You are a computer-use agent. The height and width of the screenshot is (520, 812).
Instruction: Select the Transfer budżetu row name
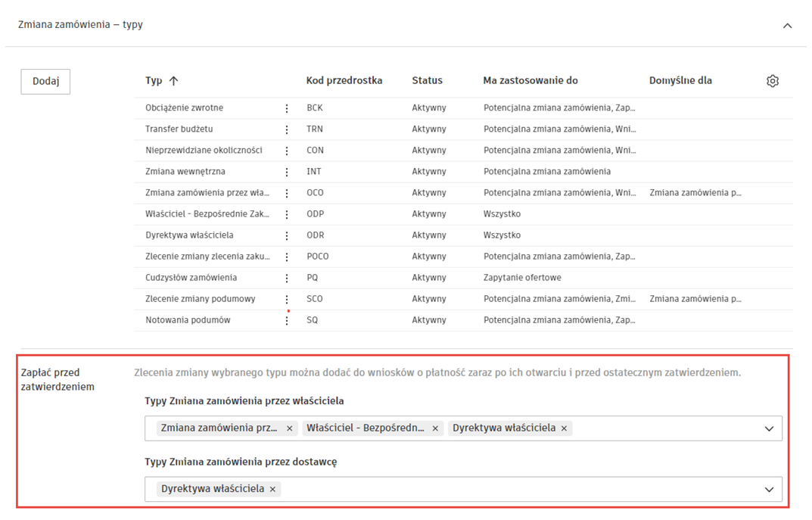(x=179, y=129)
